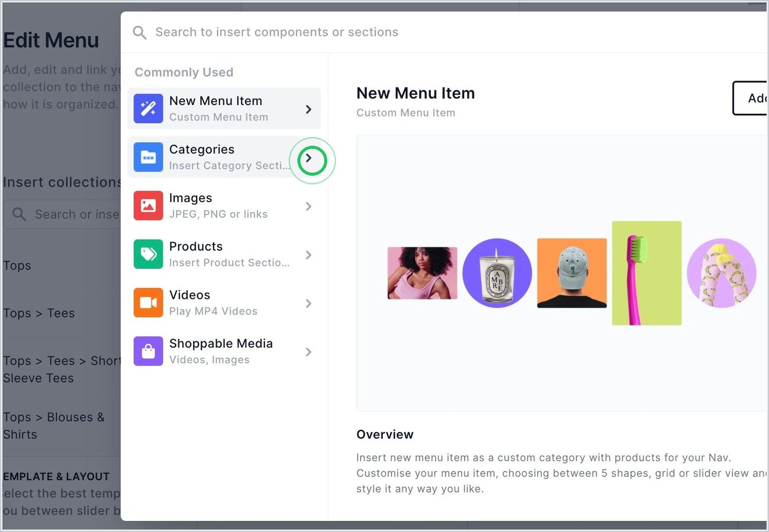Click the Tops > Blouses & Shirts row
The width and height of the screenshot is (769, 532).
(62, 426)
